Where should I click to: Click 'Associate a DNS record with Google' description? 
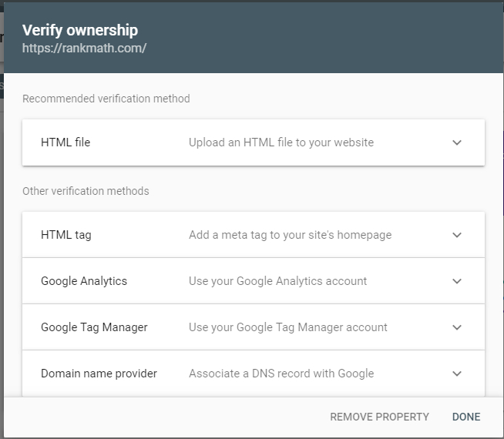coord(281,374)
